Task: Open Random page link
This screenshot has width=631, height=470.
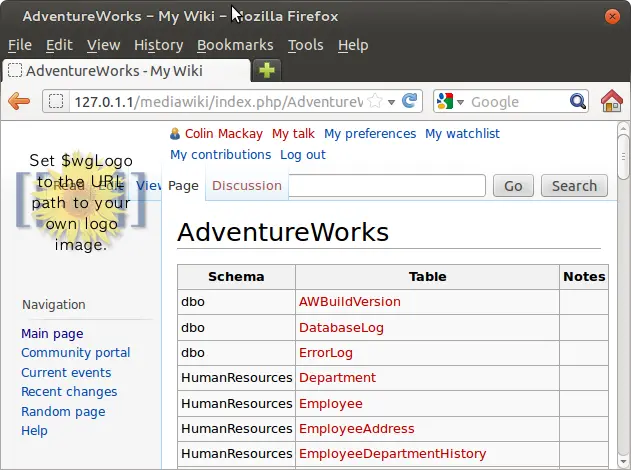Action: coord(63,412)
